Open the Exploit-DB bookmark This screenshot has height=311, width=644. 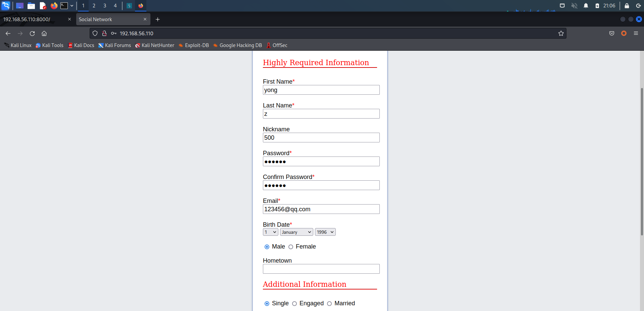tap(193, 45)
